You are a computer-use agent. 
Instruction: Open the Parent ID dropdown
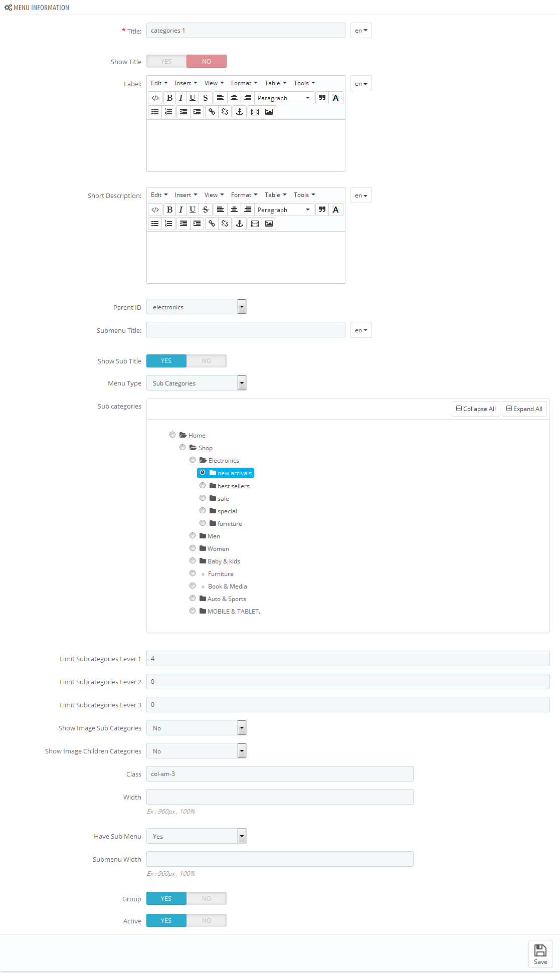click(196, 307)
